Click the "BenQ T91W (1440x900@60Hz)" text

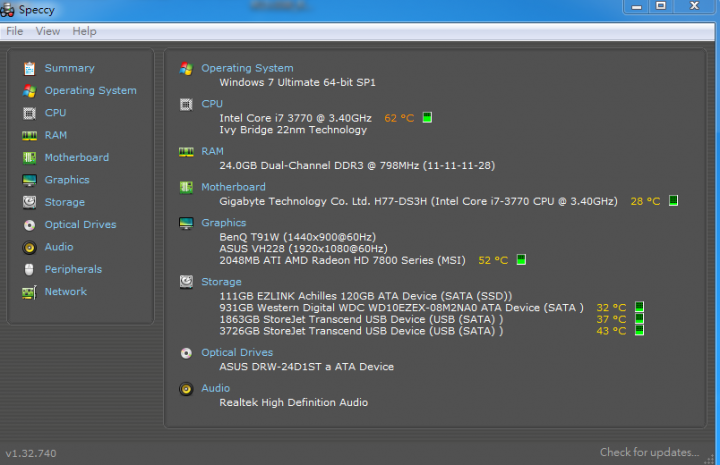point(298,237)
